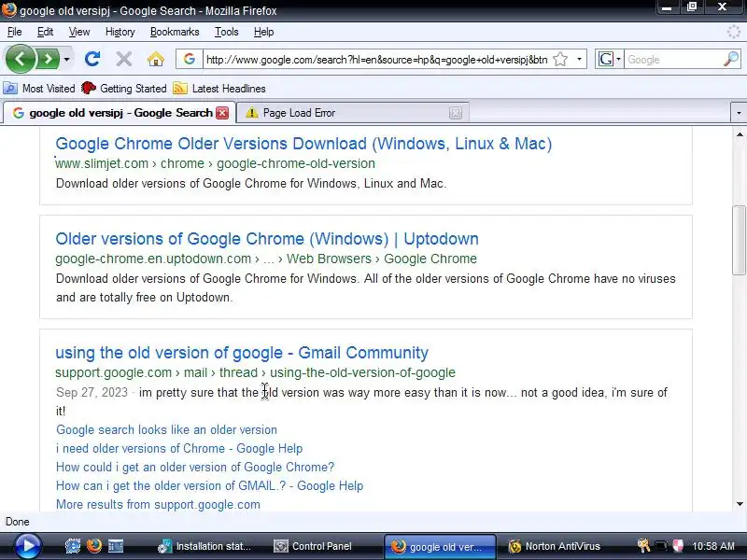The height and width of the screenshot is (560, 747).
Task: Open the recent pages history dropdown arrow
Action: pyautogui.click(x=66, y=60)
